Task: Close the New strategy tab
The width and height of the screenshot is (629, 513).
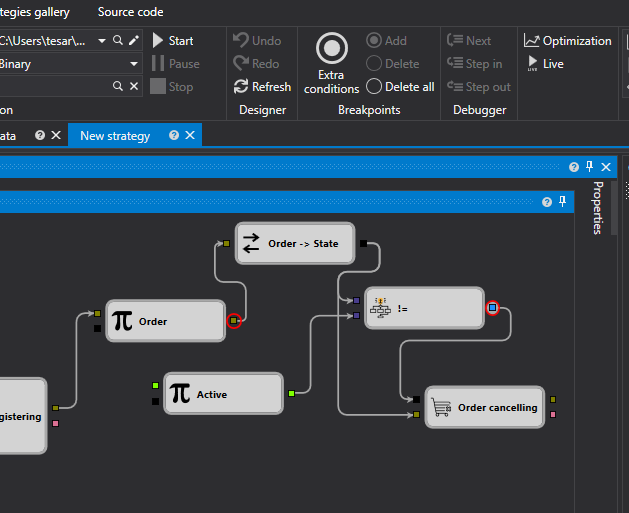Action: pos(191,136)
